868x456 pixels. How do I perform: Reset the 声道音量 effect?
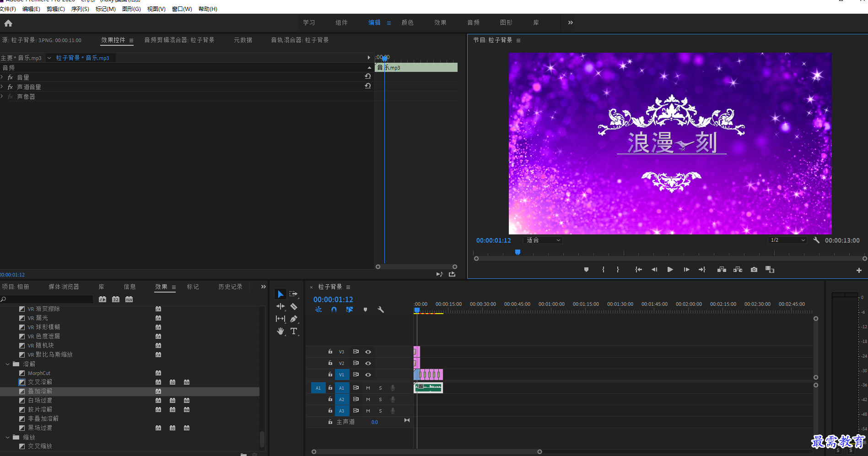click(x=367, y=86)
